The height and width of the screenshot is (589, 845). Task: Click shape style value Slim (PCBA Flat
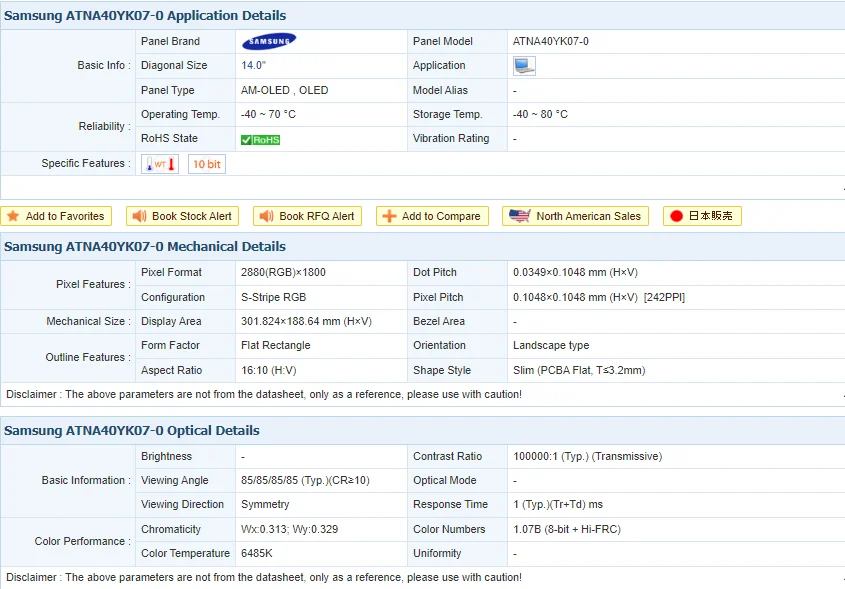point(579,371)
